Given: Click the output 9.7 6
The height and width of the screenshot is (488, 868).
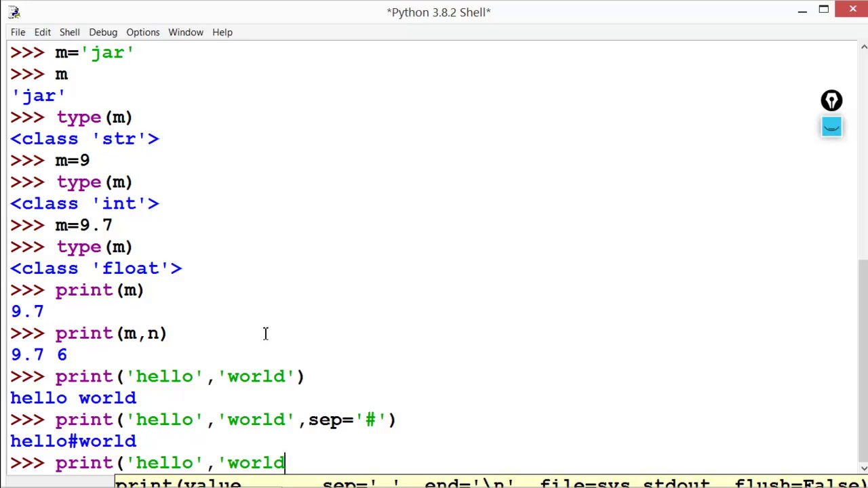Looking at the screenshot, I should click(x=39, y=355).
